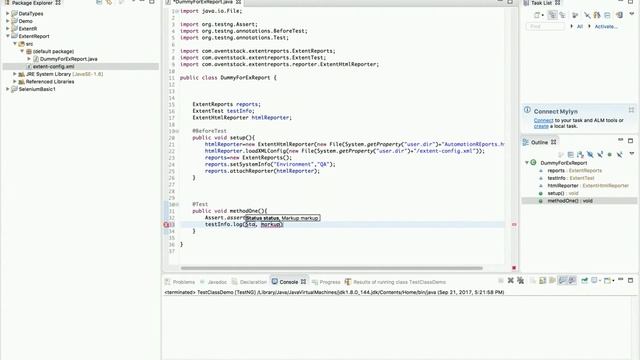Viewport: 640px width, 360px height.
Task: Click error marker on line 33 gutter
Action: [x=166, y=224]
